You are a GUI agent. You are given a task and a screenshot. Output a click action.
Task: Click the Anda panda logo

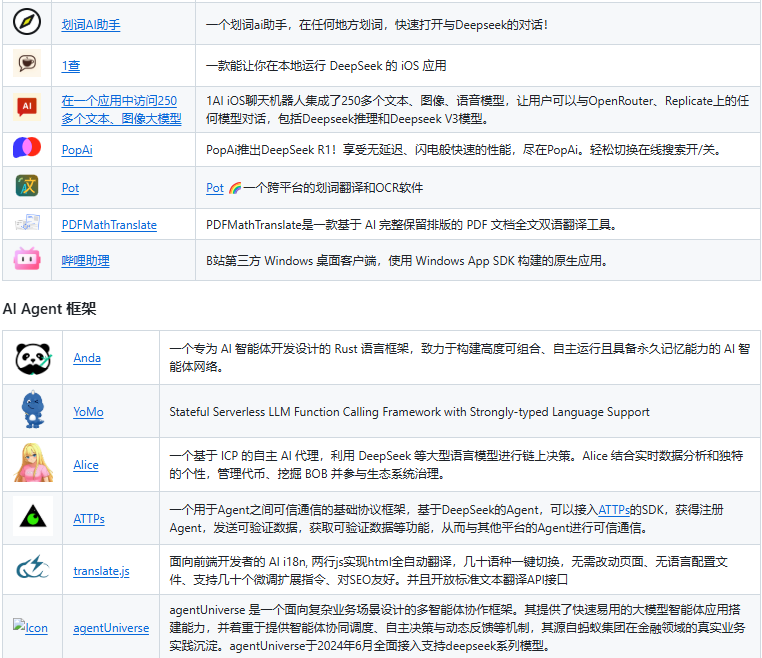click(33, 359)
